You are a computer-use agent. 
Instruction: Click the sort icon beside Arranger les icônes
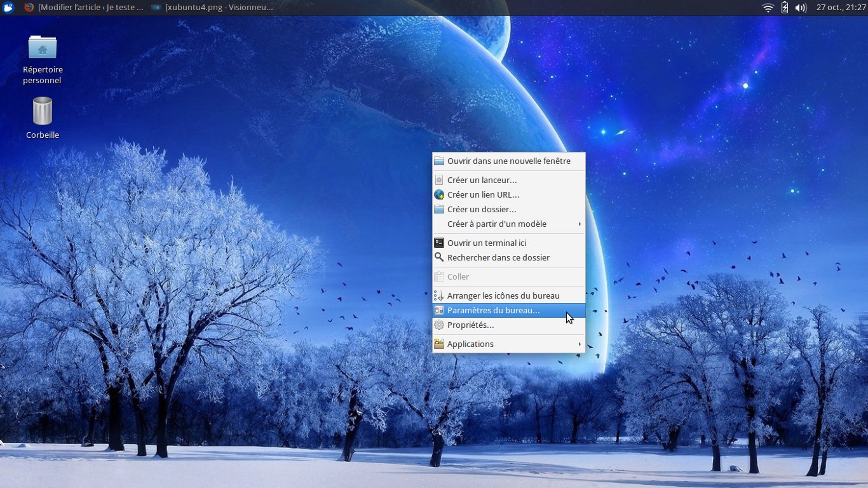[439, 295]
